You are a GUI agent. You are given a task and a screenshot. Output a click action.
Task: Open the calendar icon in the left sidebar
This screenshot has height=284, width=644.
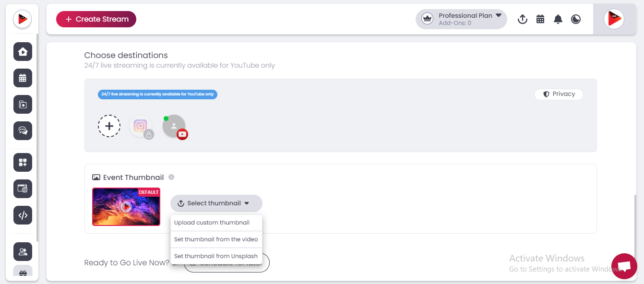23,78
